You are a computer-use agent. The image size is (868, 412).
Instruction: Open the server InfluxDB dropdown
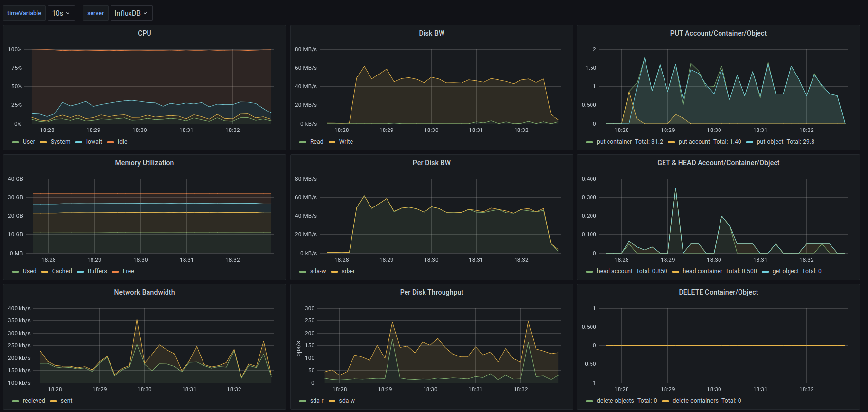click(x=131, y=13)
